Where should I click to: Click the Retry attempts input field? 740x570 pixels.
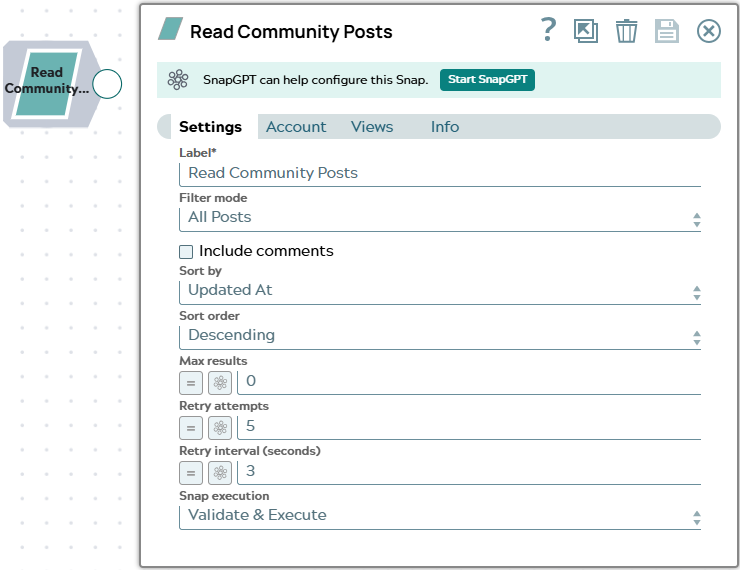pos(469,427)
